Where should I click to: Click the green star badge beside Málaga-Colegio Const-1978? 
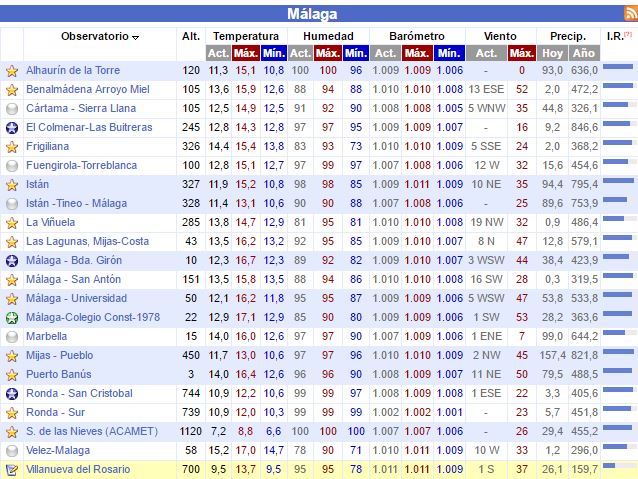tap(12, 318)
